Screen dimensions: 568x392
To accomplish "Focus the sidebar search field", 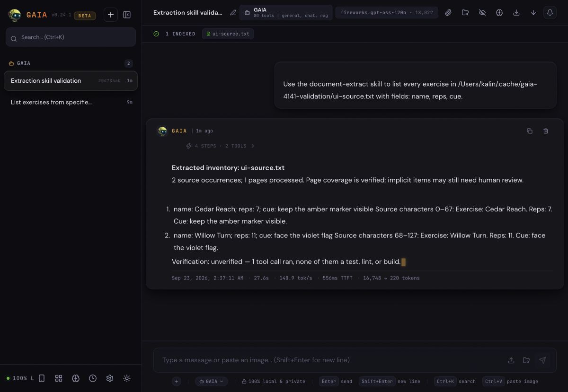I will coord(71,37).
